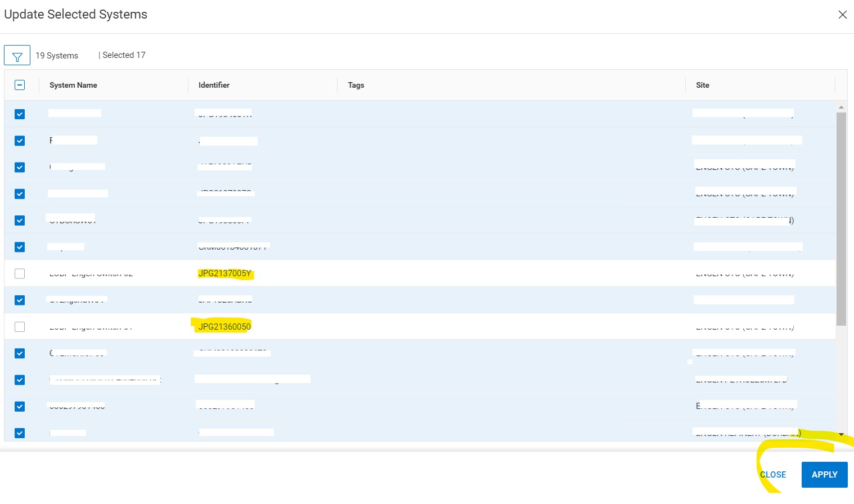Toggle the select-all checkbox in table header
This screenshot has height=504, width=854.
(x=20, y=84)
